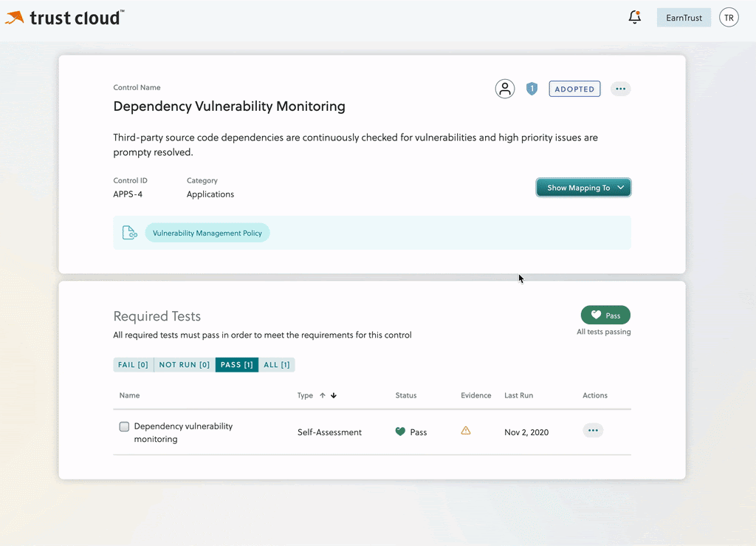The image size is (756, 546).
Task: Click the linked policy document icon
Action: (129, 233)
